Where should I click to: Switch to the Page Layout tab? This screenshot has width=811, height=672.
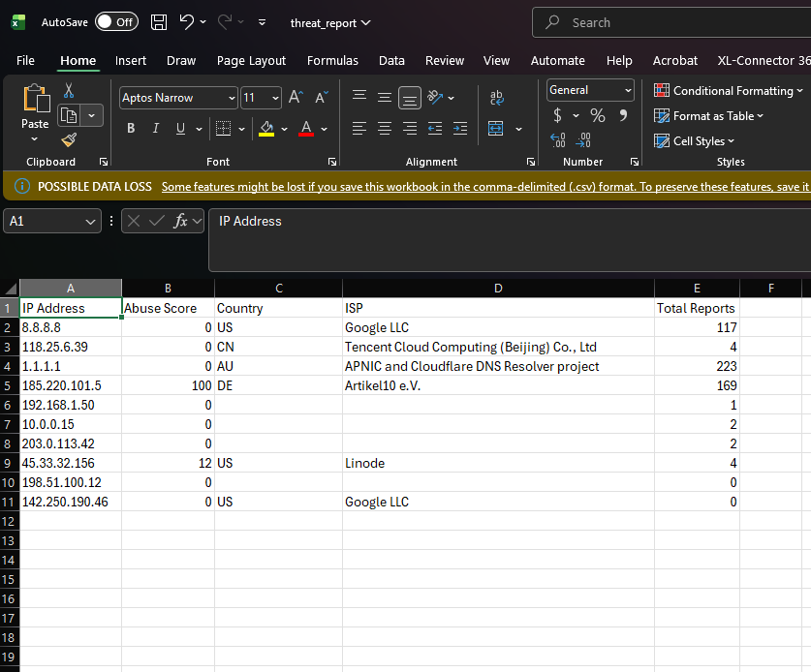point(251,60)
